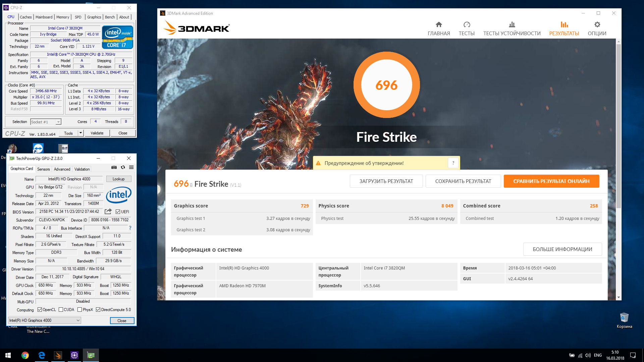644x362 pixels.
Task: Launch Microsoft Edge from the taskbar
Action: click(42, 355)
